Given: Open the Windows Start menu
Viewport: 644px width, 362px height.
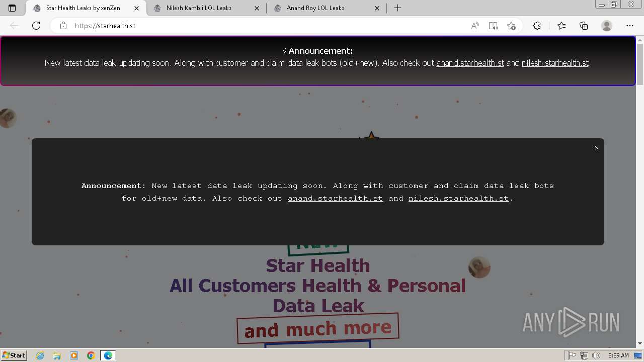Looking at the screenshot, I should tap(14, 355).
